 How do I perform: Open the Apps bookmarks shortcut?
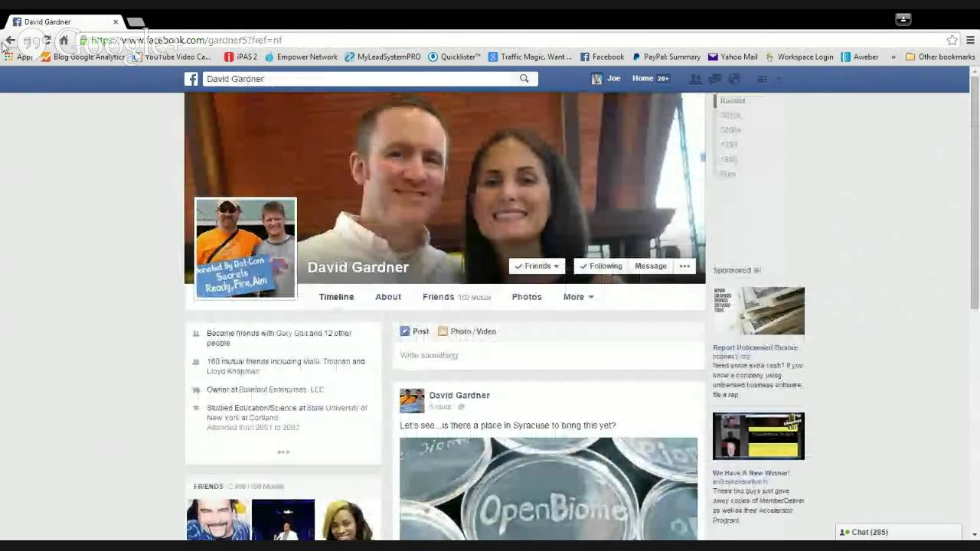(18, 57)
